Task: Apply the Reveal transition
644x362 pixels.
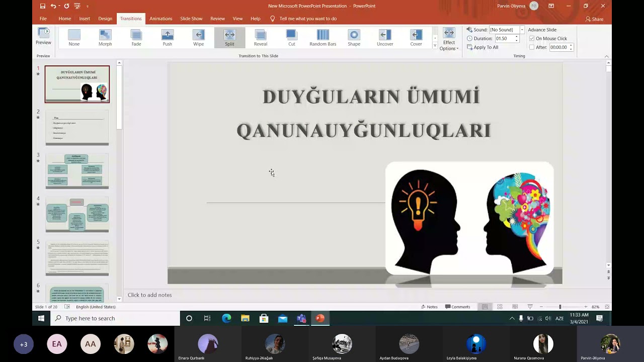Action: click(x=261, y=38)
